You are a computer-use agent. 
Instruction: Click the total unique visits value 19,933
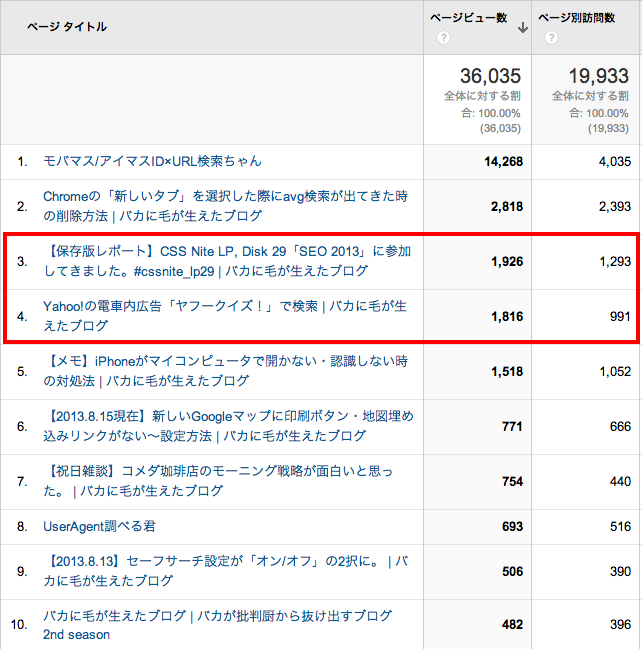(x=598, y=76)
